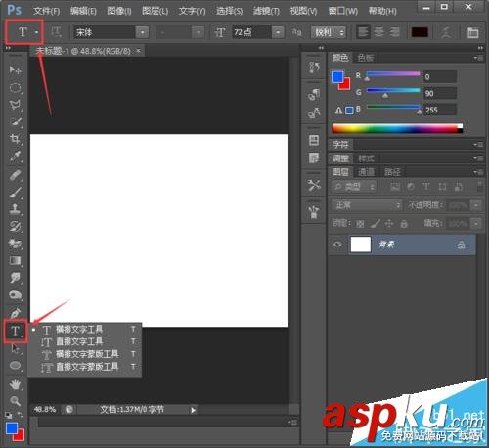Select the Healing Brush tool
Viewport: 489px width, 448px height.
pos(15,175)
